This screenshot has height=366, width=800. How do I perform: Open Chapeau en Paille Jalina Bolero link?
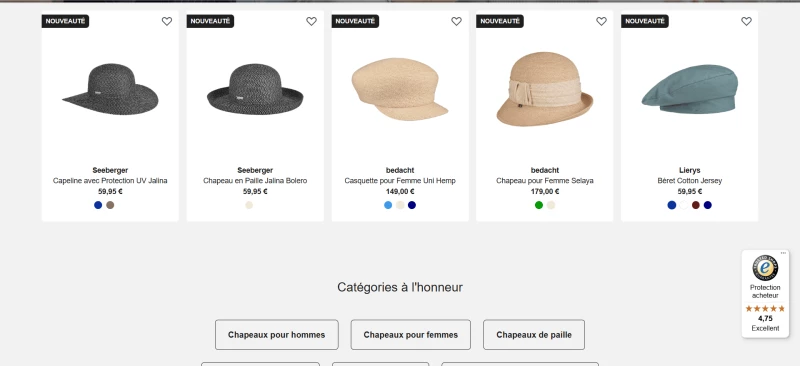pos(255,181)
